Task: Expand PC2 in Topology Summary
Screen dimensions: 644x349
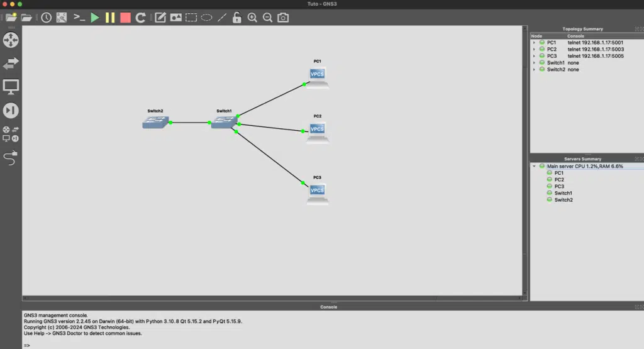Action: [534, 49]
